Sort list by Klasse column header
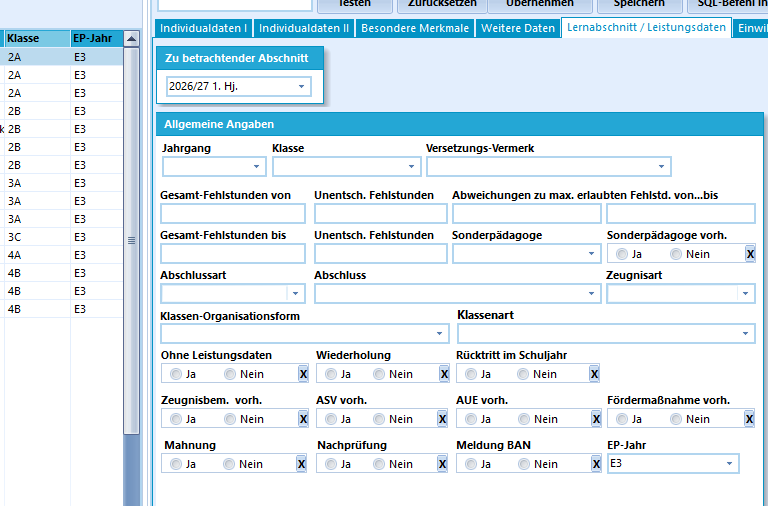This screenshot has width=768, height=506. (x=38, y=39)
